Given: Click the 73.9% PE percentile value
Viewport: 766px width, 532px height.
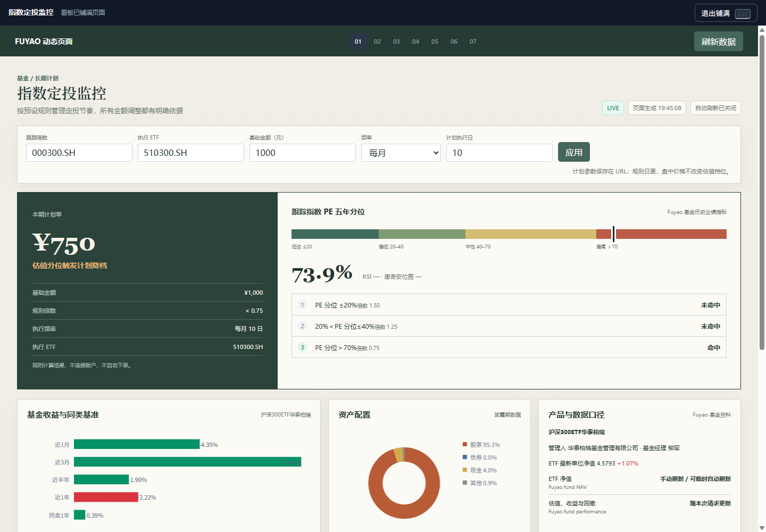Looking at the screenshot, I should click(322, 274).
